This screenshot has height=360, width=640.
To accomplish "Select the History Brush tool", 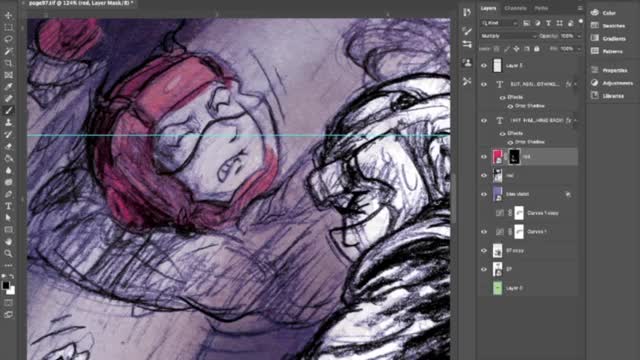I will click(8, 134).
